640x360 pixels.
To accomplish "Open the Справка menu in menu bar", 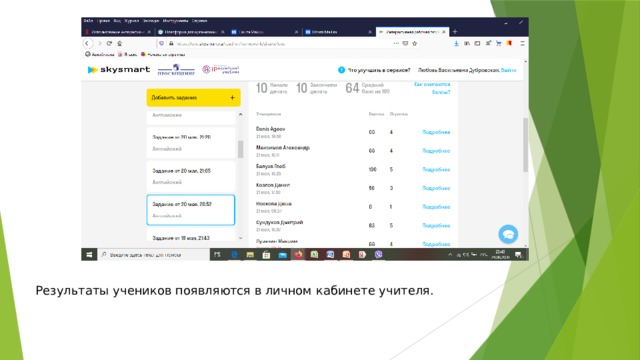I will point(199,20).
